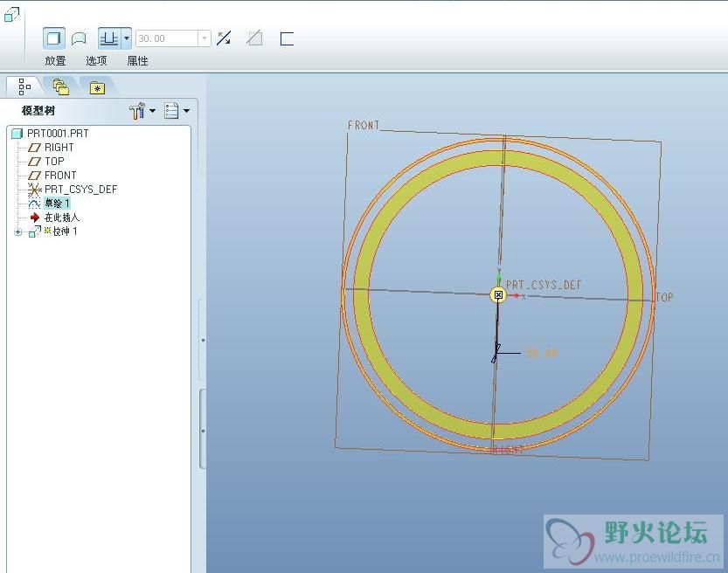Open the 属性 properties panel
The image size is (728, 573).
tap(137, 61)
